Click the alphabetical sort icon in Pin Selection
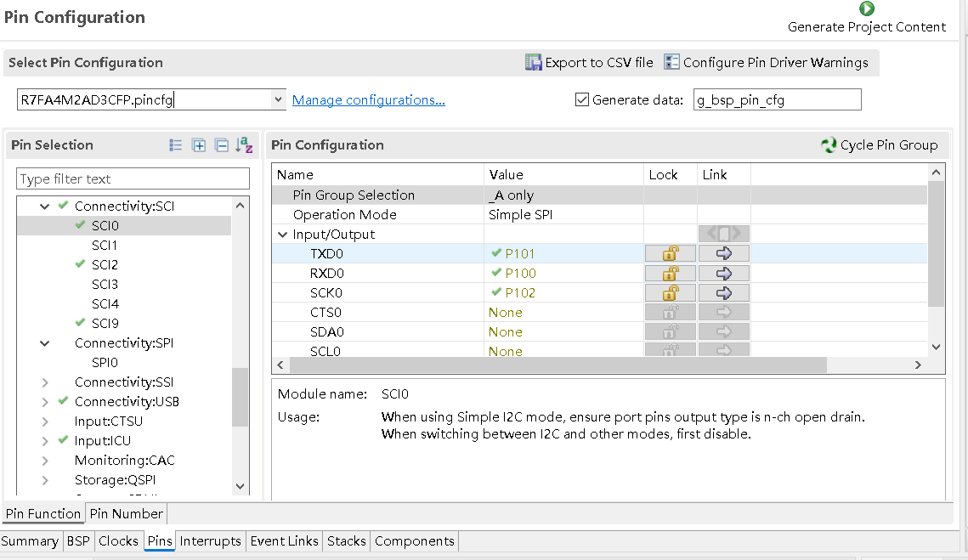This screenshot has width=968, height=560. point(245,145)
